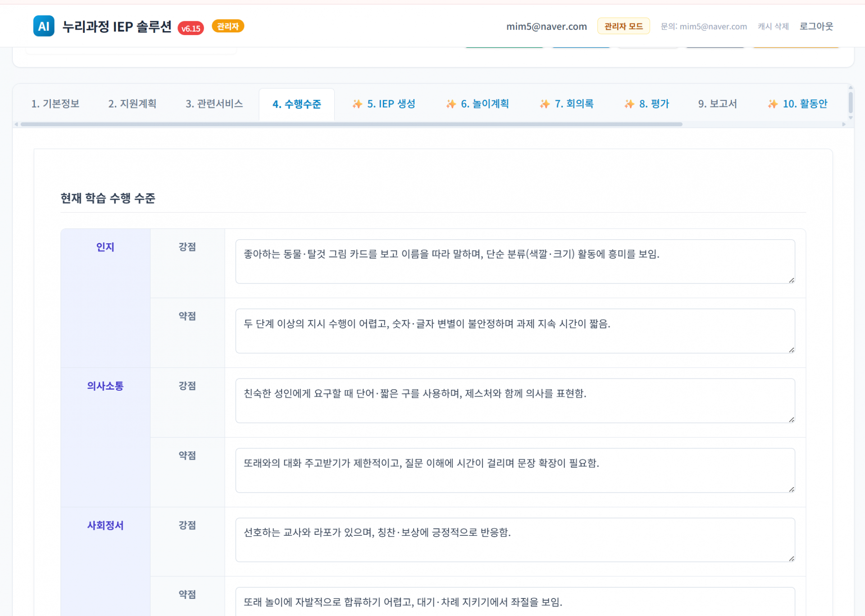
Task: Click the 사회정서 category label
Action: click(x=105, y=525)
